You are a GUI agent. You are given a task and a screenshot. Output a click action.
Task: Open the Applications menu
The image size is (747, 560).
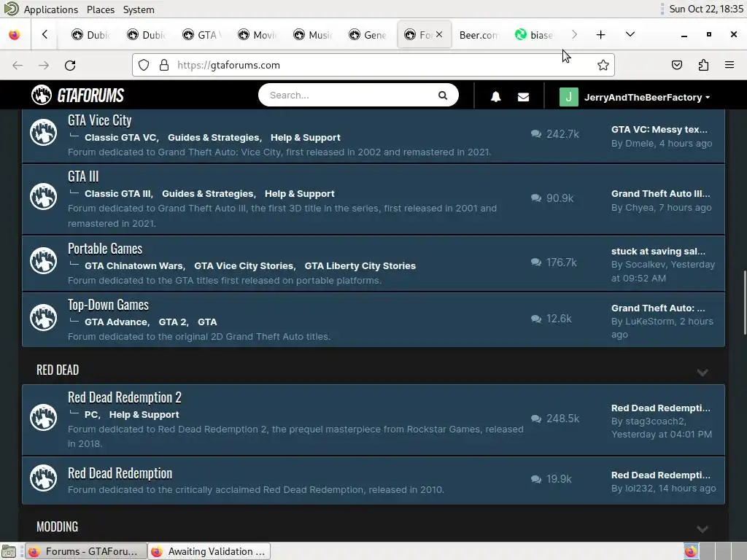pyautogui.click(x=51, y=9)
